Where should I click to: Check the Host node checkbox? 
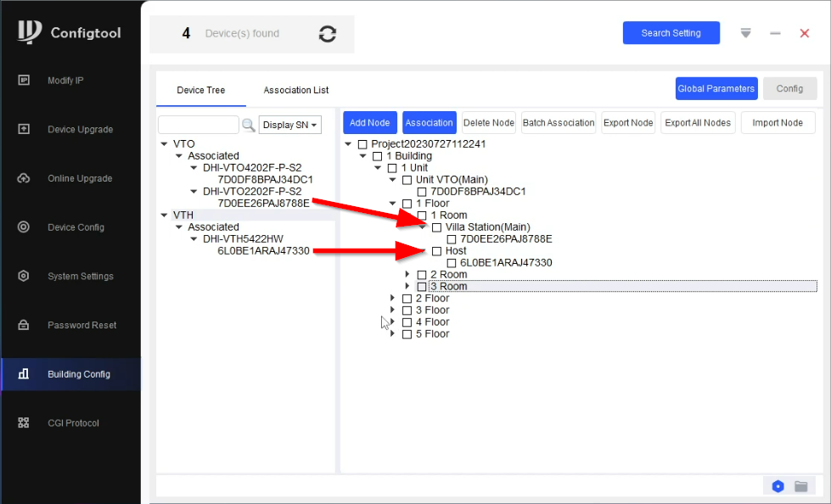coord(436,251)
